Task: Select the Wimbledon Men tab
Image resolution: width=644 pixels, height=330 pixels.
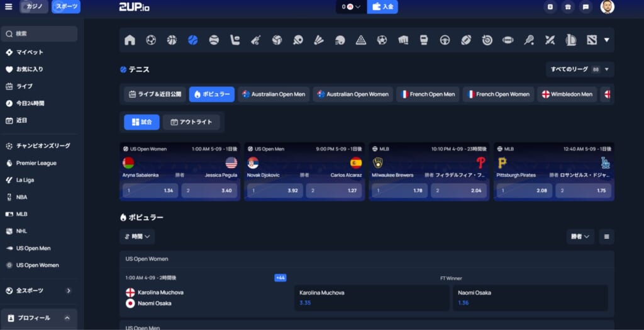Action: [x=567, y=94]
